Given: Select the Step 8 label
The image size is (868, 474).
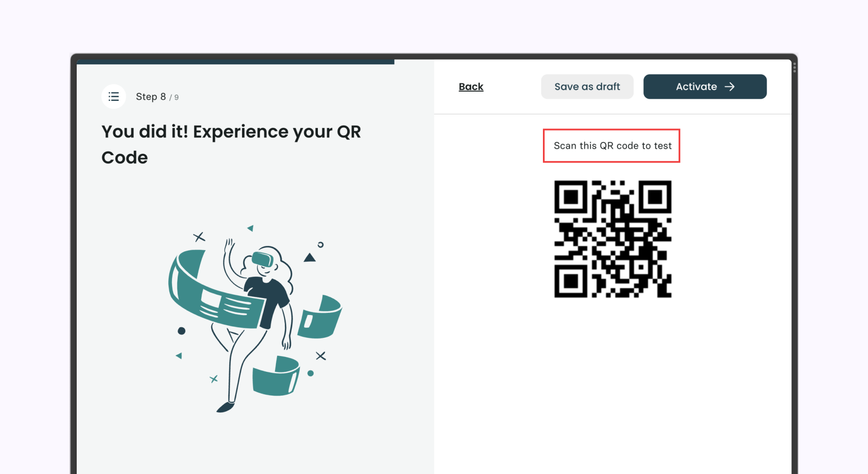Looking at the screenshot, I should tap(151, 97).
